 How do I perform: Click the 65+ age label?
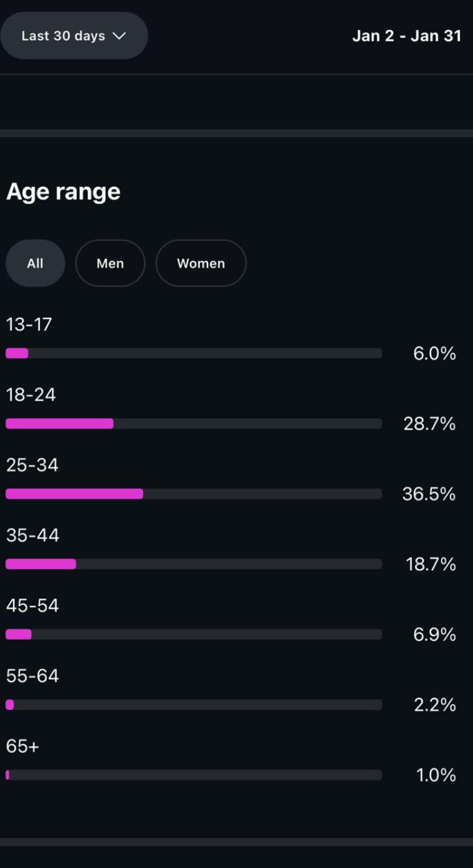click(x=22, y=746)
